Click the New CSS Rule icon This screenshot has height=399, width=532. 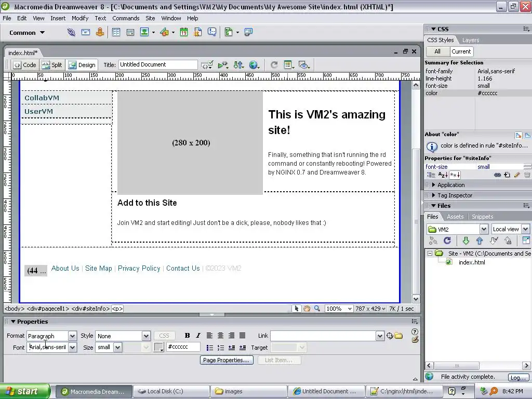(507, 175)
